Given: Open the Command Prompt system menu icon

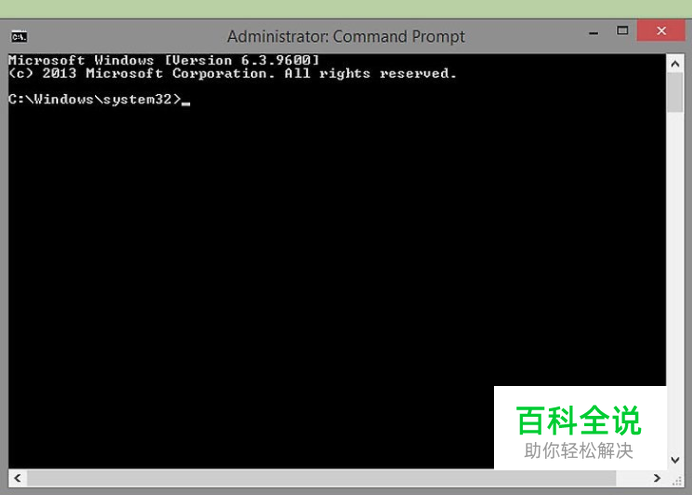Looking at the screenshot, I should point(19,37).
